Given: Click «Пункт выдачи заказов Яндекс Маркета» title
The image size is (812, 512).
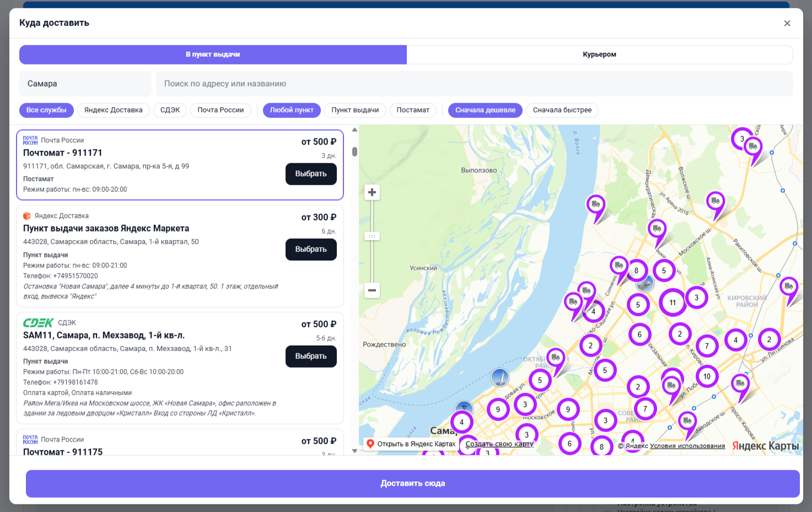Looking at the screenshot, I should (106, 229).
